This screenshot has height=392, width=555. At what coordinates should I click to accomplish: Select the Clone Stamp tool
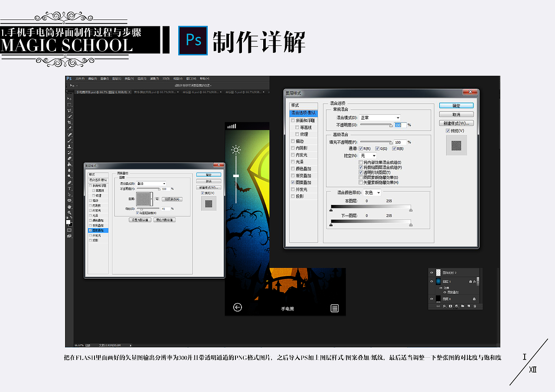(69, 147)
